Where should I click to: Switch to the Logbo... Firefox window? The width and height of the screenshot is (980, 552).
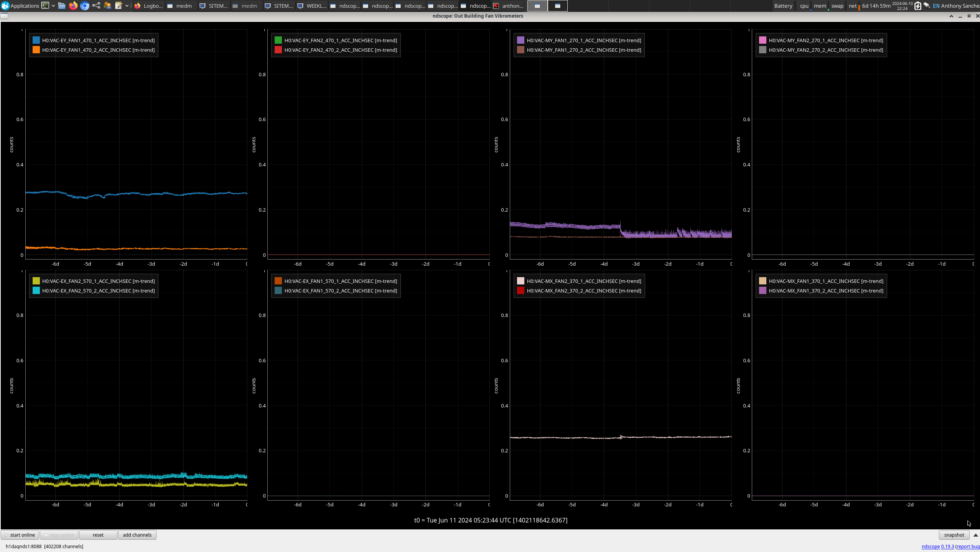coord(149,6)
